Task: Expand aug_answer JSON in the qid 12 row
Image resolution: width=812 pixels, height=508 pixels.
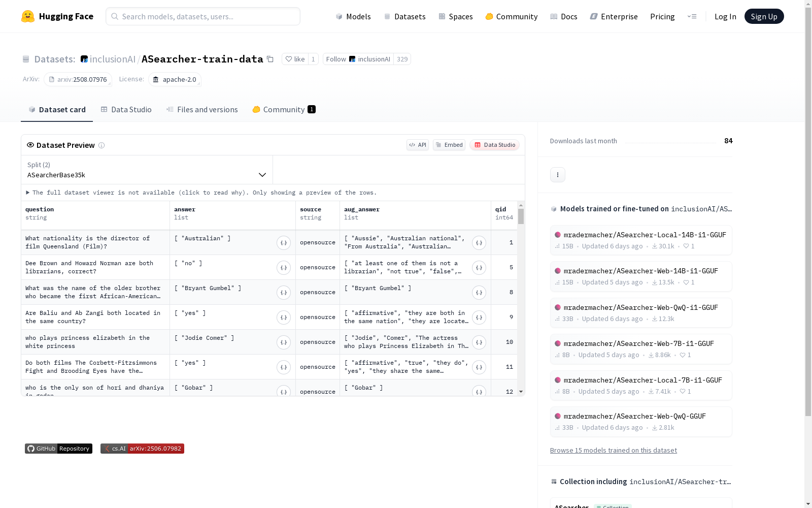Action: pyautogui.click(x=479, y=391)
